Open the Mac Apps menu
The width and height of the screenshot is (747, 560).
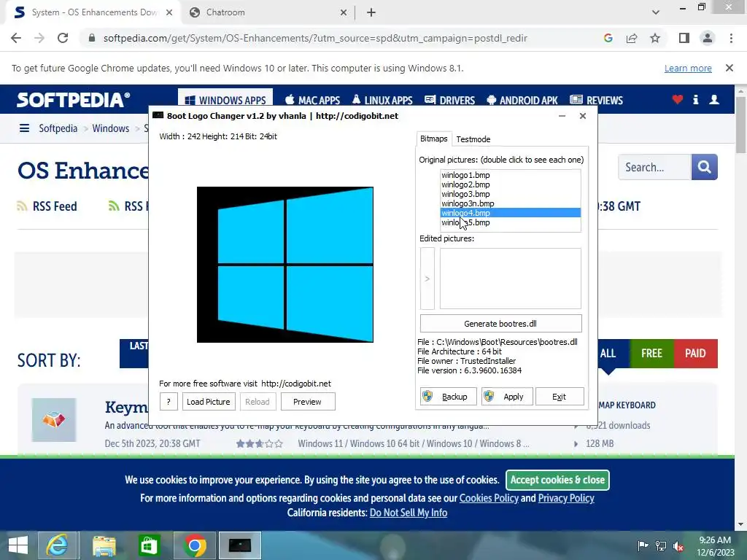[312, 100]
